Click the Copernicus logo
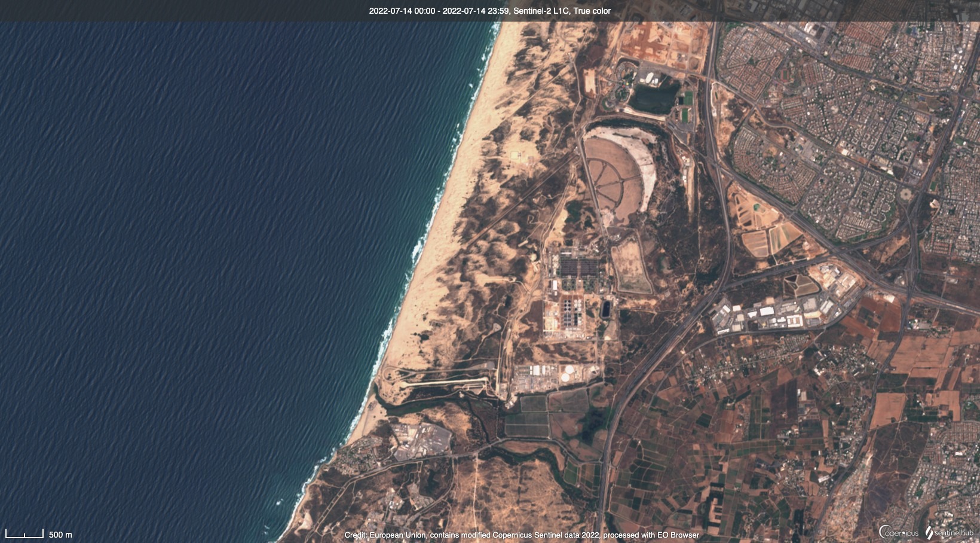 click(x=899, y=532)
